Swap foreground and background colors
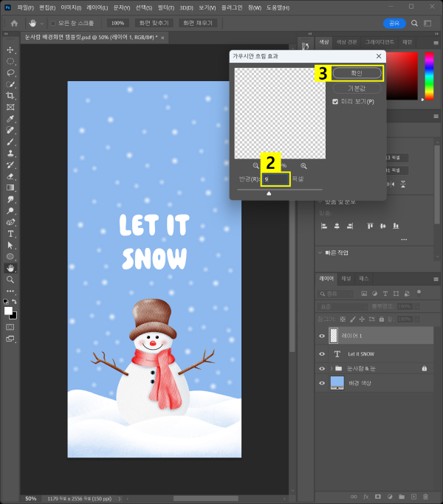The width and height of the screenshot is (443, 504). (15, 302)
